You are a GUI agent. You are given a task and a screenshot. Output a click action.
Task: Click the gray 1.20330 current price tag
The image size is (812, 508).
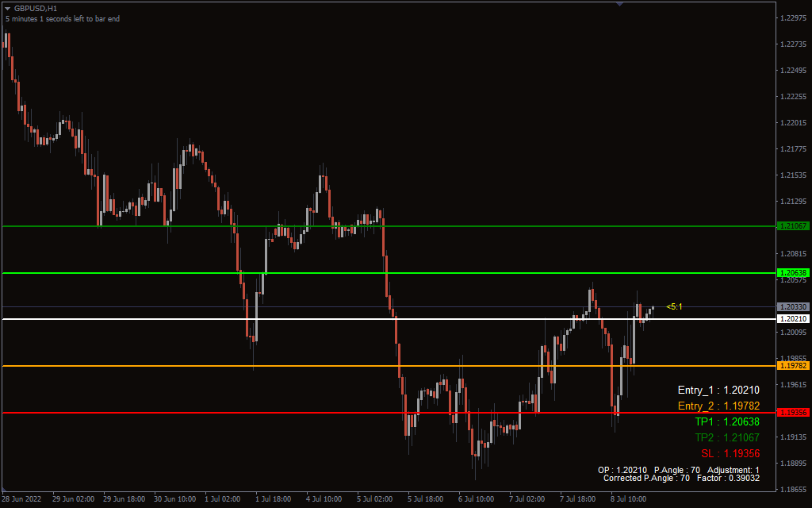coord(793,306)
